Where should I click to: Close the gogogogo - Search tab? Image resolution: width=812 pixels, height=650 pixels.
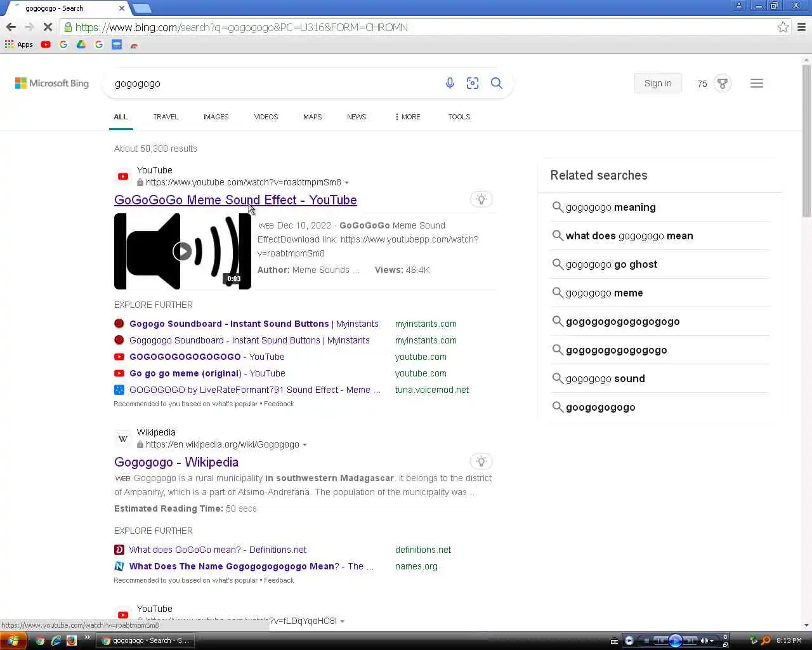122,8
